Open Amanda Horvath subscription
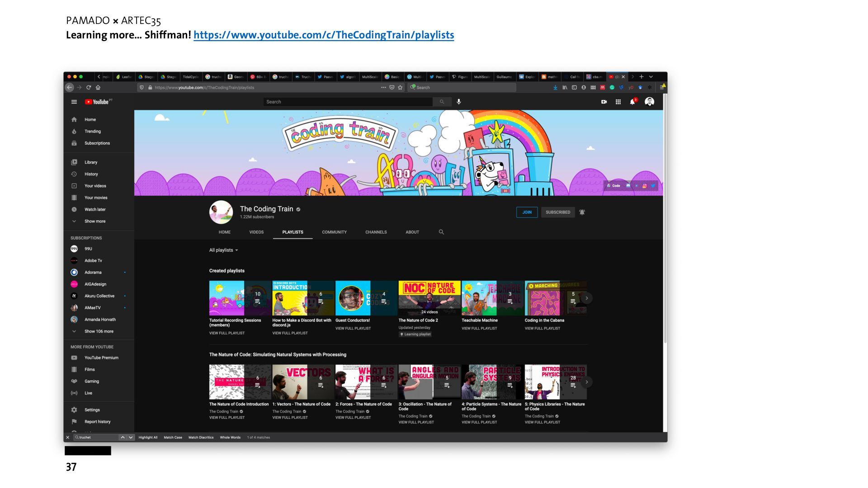Screen dimensions: 868x488 pos(99,319)
